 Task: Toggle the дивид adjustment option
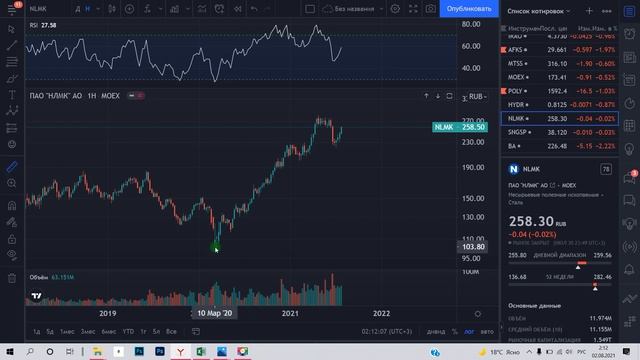(x=436, y=331)
